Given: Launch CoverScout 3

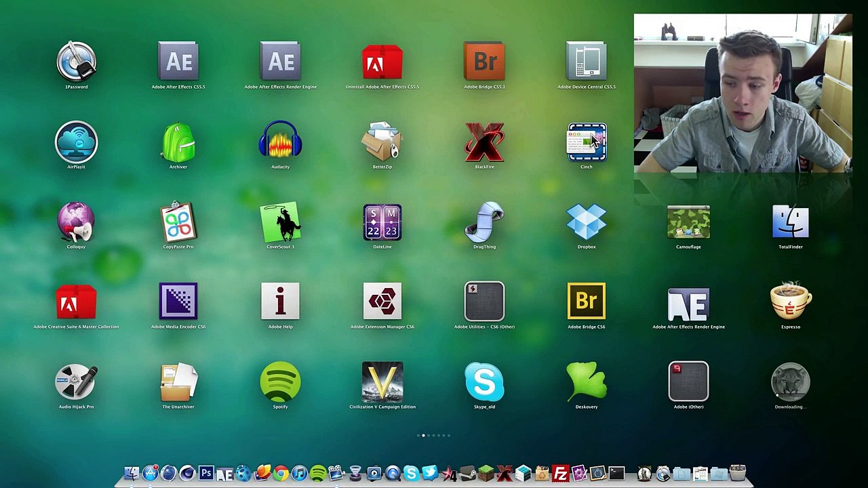Looking at the screenshot, I should coord(280,222).
